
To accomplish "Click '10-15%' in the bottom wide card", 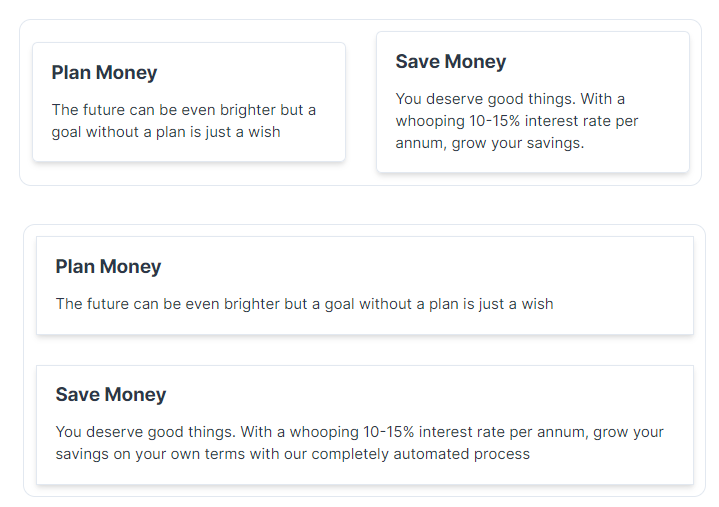I will [x=388, y=432].
